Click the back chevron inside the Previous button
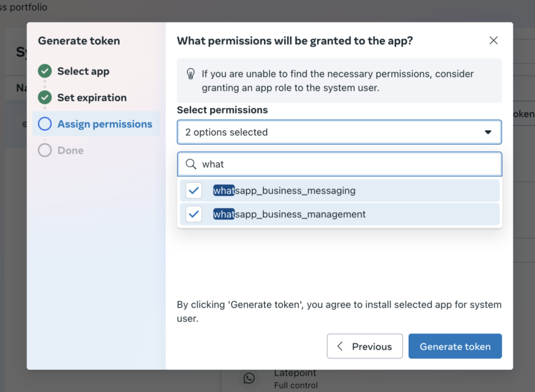 coord(340,346)
